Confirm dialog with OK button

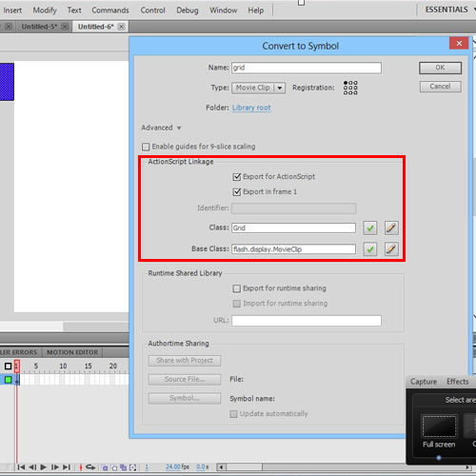[x=440, y=68]
